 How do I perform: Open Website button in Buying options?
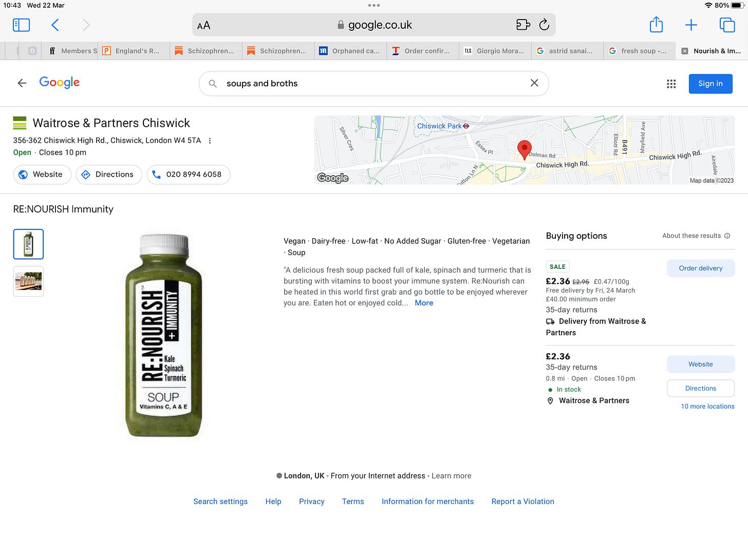click(x=701, y=364)
